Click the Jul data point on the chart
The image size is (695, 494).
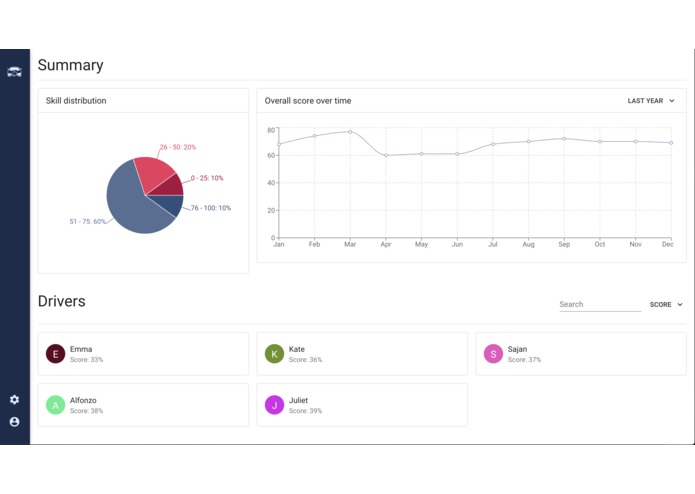click(493, 144)
